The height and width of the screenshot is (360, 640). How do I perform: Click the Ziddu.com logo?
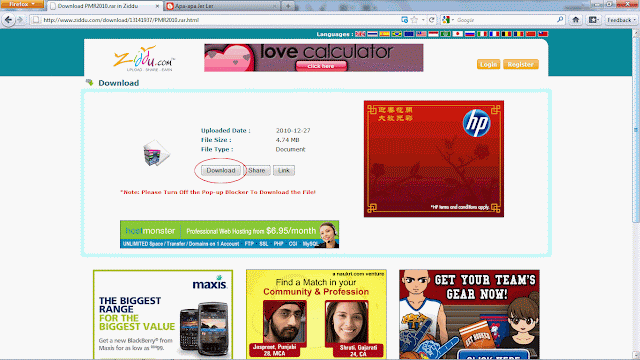(x=144, y=58)
